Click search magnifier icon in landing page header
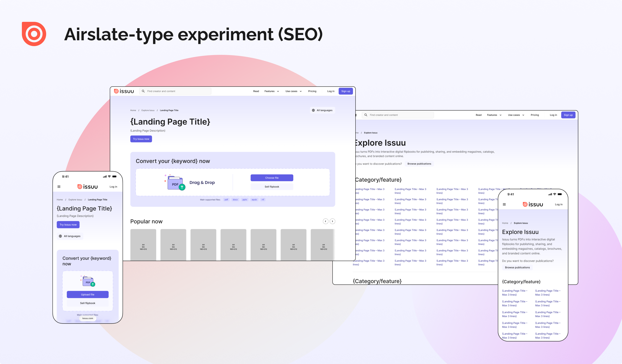The image size is (622, 364). point(143,91)
